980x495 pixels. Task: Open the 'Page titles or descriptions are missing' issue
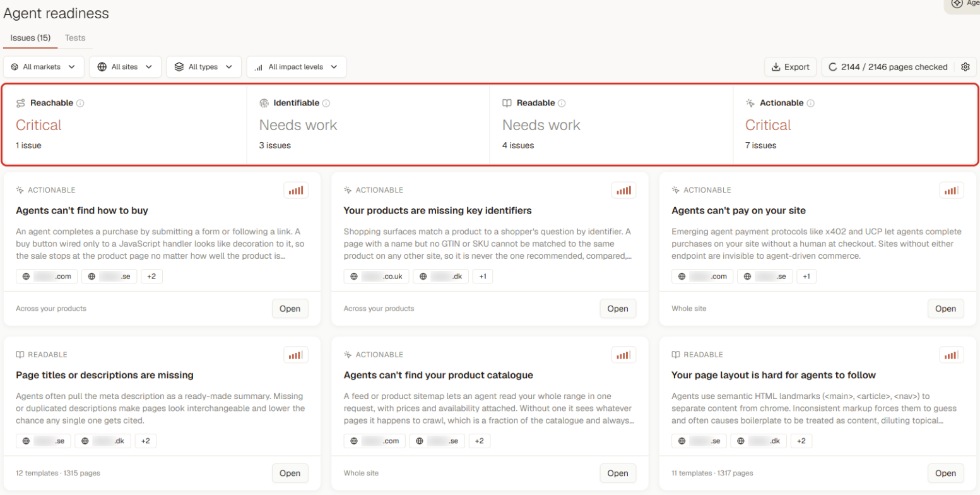coord(290,473)
